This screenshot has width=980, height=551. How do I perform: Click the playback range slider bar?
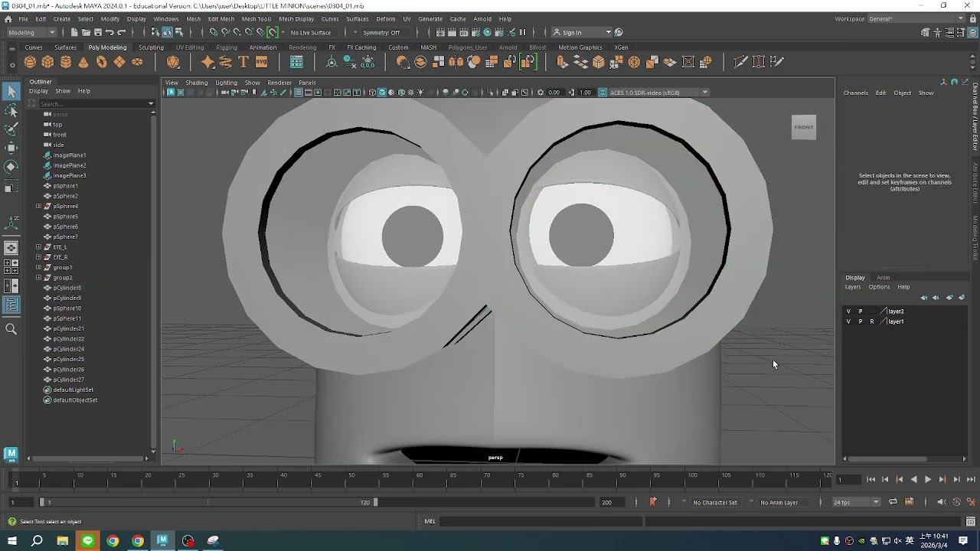pyautogui.click(x=207, y=502)
